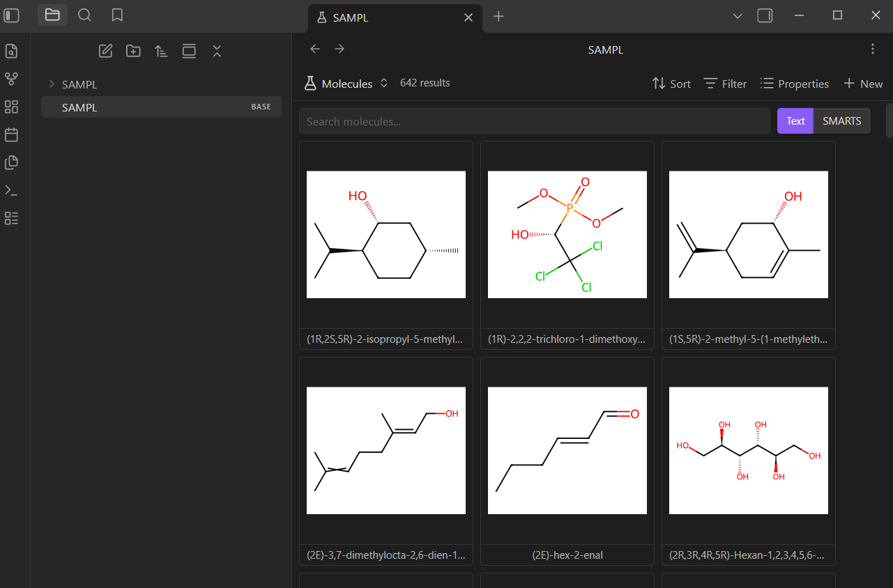Open the Hexan-hexol structure thumbnail
This screenshot has width=893, height=588.
[749, 451]
